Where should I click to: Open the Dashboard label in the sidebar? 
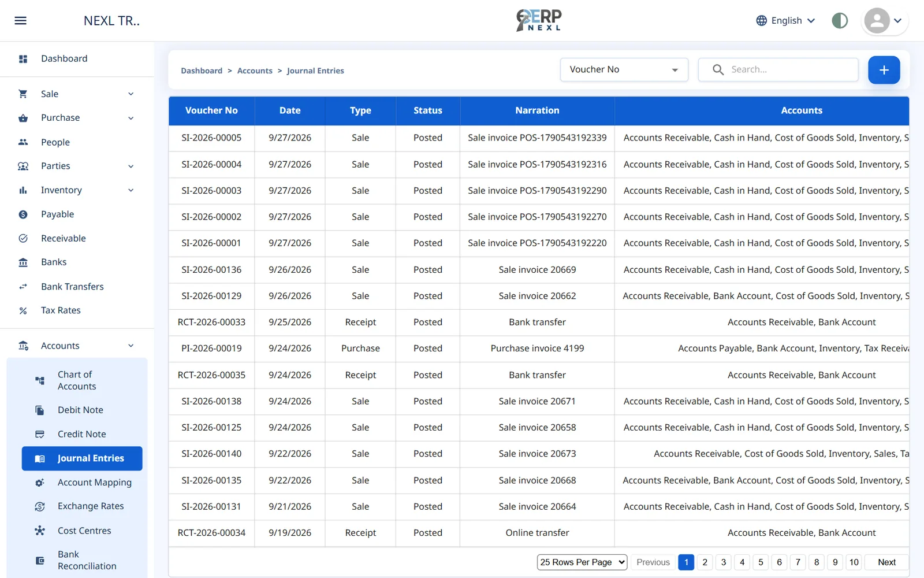pos(64,58)
